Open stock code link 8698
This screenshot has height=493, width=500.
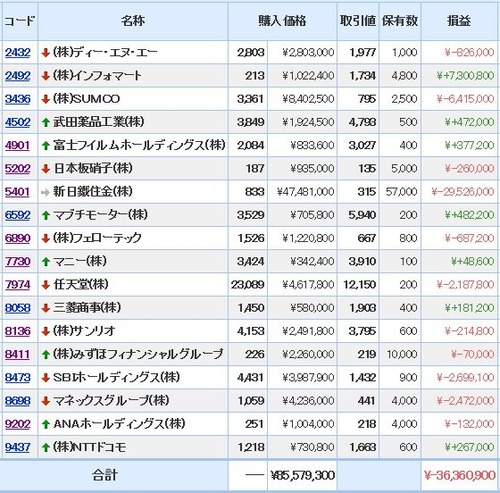(17, 401)
